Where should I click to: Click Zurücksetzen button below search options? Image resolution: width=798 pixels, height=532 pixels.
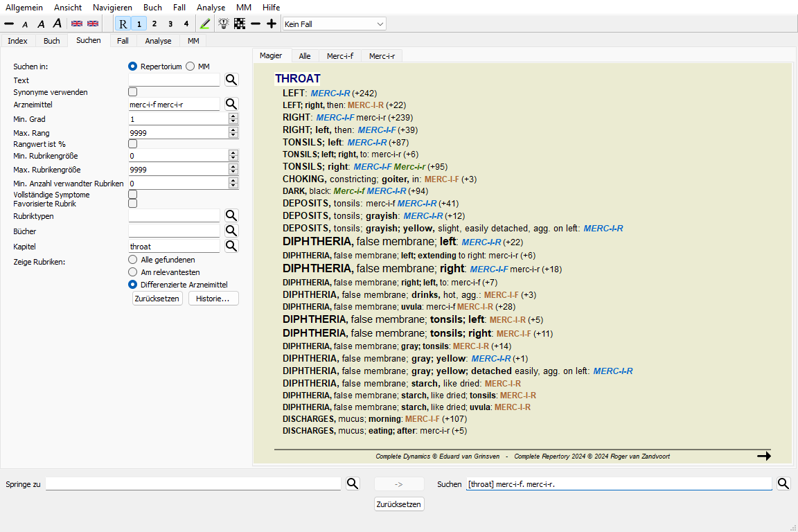point(157,299)
